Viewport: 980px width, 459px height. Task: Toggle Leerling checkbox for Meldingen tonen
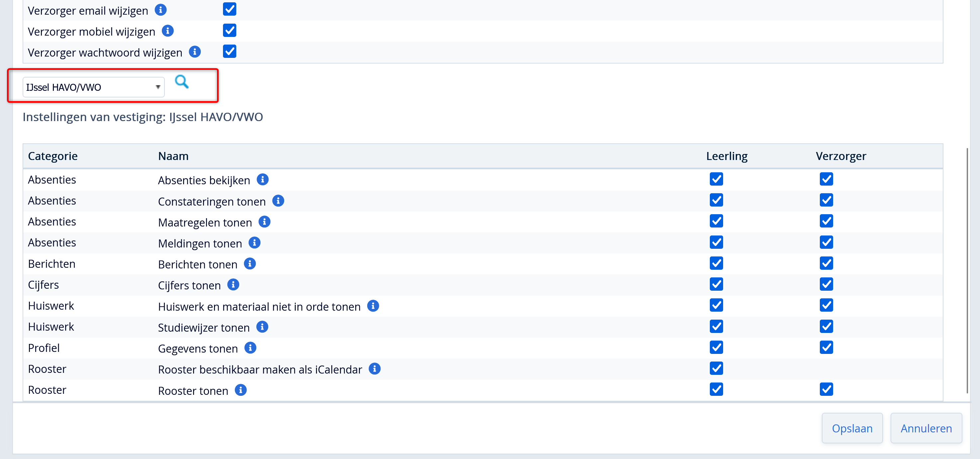(716, 242)
